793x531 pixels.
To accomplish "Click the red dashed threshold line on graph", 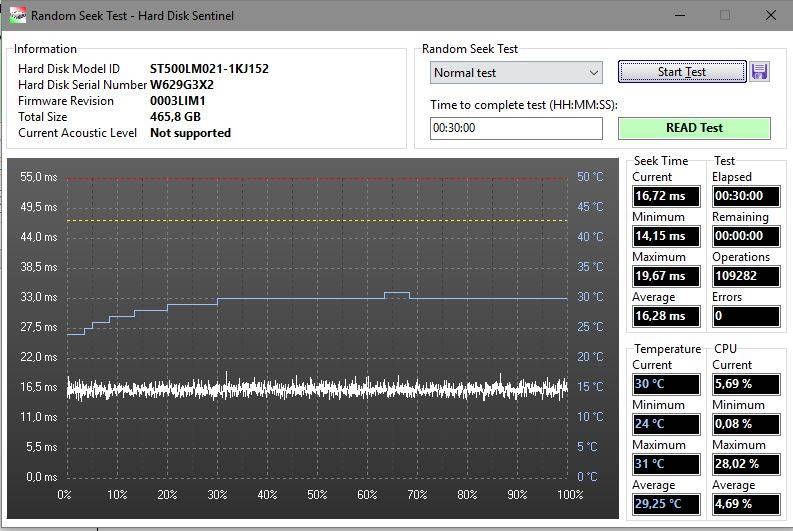I will coord(316,180).
